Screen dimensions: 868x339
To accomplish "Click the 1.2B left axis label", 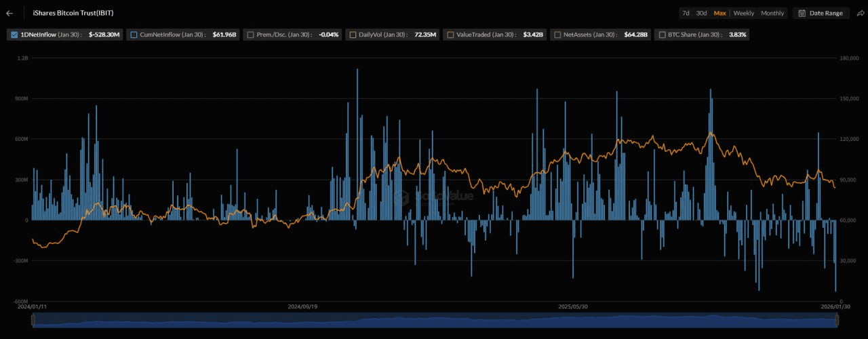I will [22, 58].
